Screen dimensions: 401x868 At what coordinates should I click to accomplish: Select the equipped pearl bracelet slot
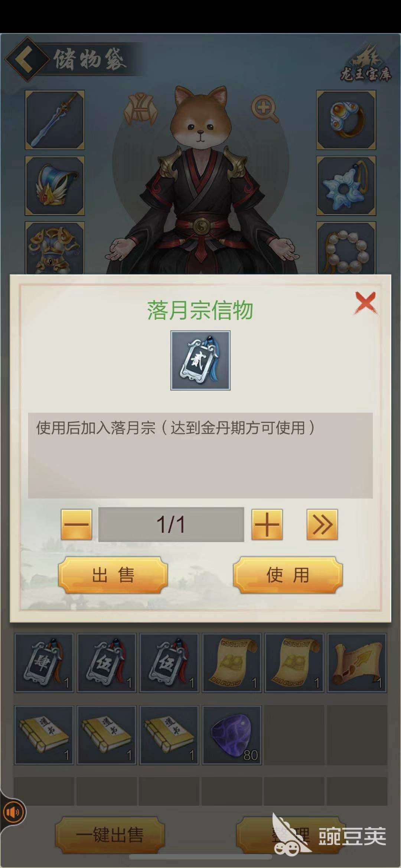click(x=346, y=248)
